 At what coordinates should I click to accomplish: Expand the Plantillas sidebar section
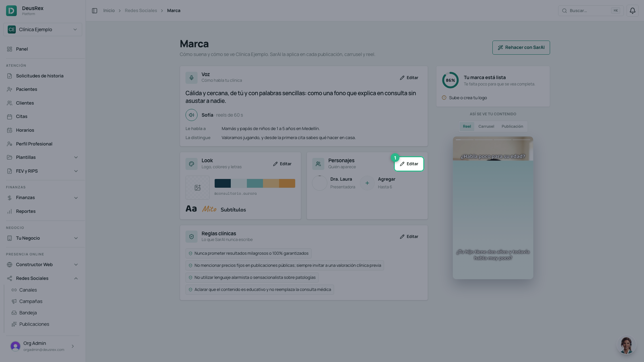pos(43,157)
